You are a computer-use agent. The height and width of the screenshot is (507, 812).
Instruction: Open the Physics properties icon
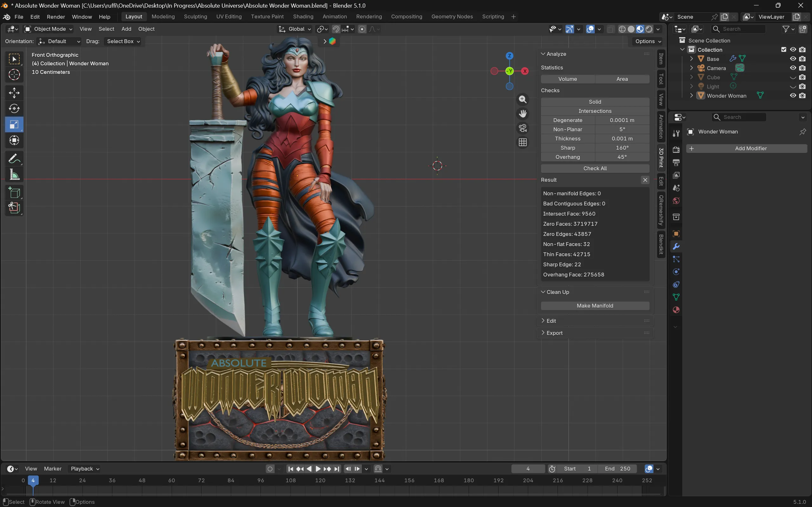pyautogui.click(x=676, y=272)
